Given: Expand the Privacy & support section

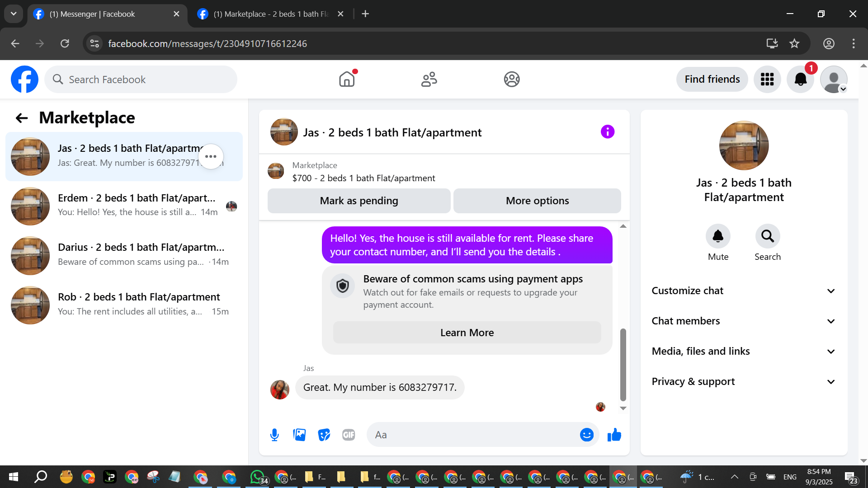Looking at the screenshot, I should (x=744, y=381).
